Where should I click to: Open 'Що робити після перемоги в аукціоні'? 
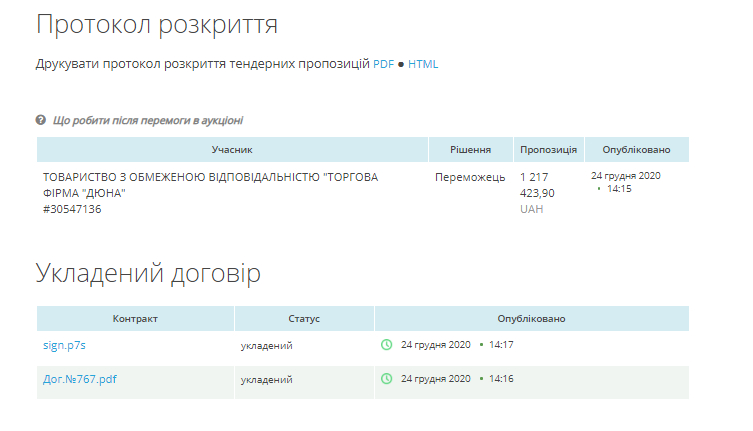pos(147,121)
